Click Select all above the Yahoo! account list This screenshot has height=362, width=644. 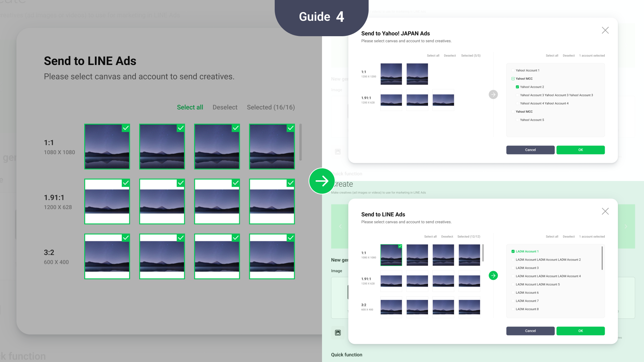tap(552, 56)
